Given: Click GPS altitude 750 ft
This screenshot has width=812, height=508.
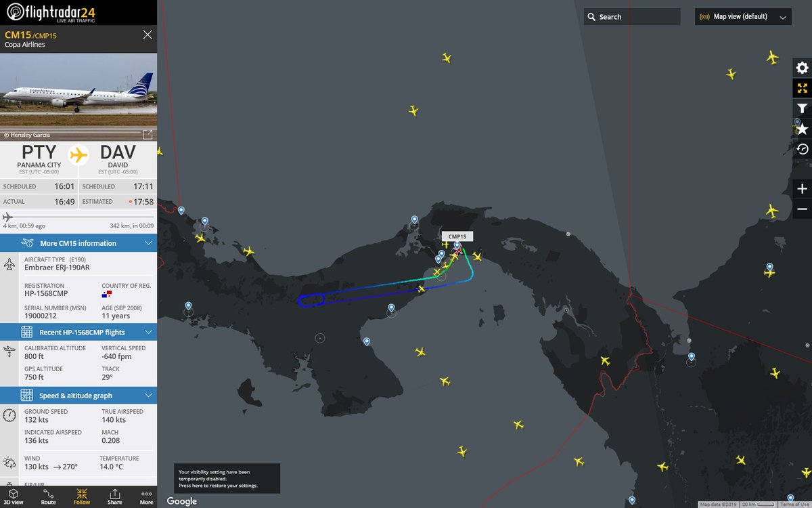Looking at the screenshot, I should point(34,377).
